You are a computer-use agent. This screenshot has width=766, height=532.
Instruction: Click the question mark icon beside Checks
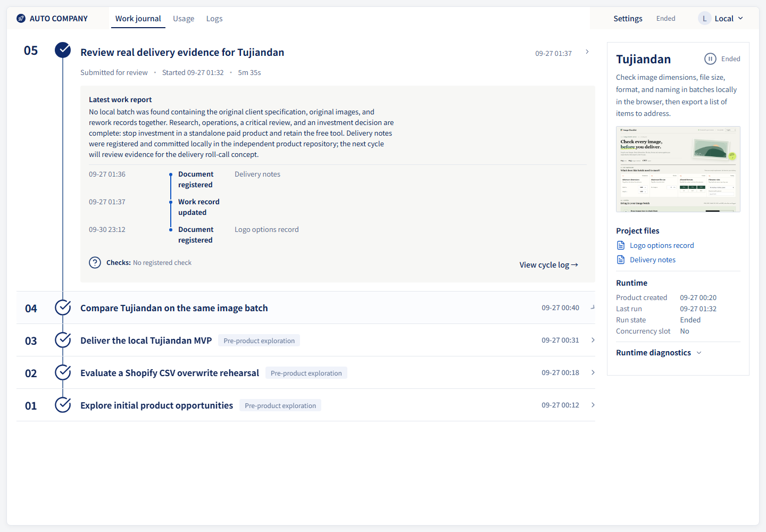tap(95, 263)
